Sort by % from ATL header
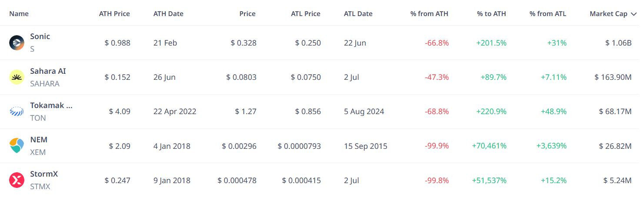Viewport: 644px width, 197px height. tap(548, 13)
